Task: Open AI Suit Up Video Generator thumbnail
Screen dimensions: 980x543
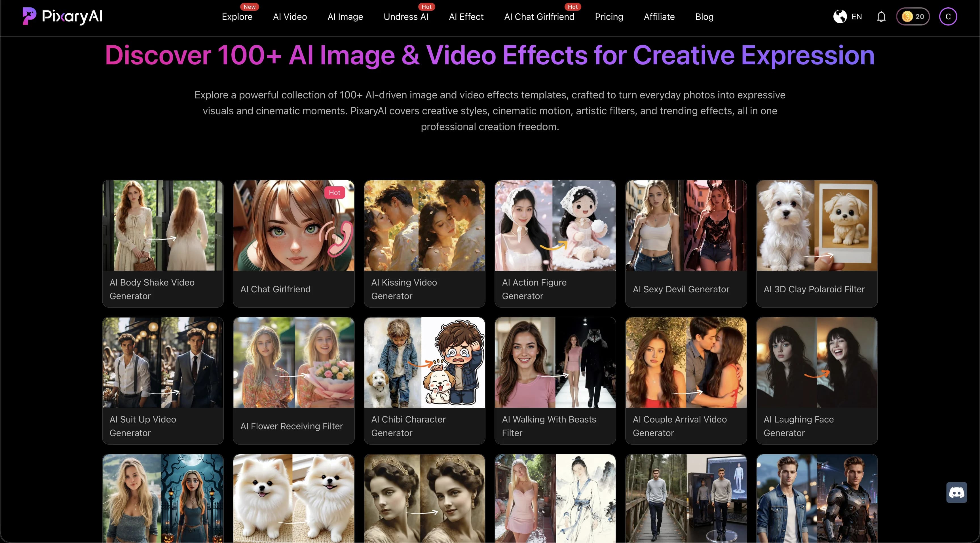Action: pyautogui.click(x=163, y=362)
